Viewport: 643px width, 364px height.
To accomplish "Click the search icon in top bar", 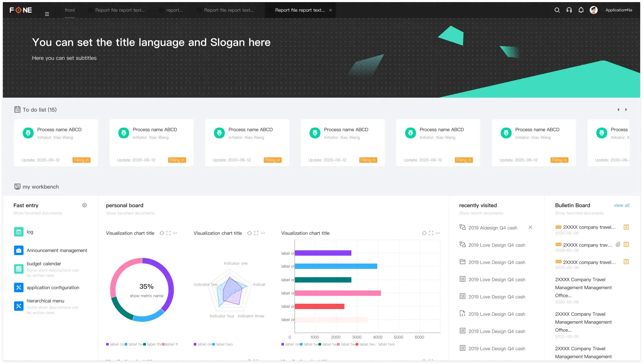I will (x=557, y=10).
